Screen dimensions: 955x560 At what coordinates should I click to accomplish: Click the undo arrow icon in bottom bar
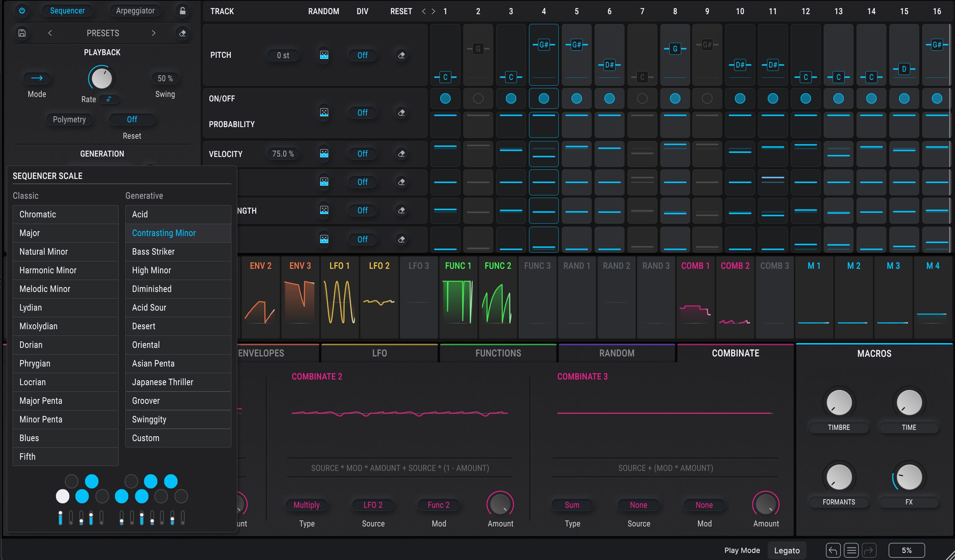(x=833, y=550)
